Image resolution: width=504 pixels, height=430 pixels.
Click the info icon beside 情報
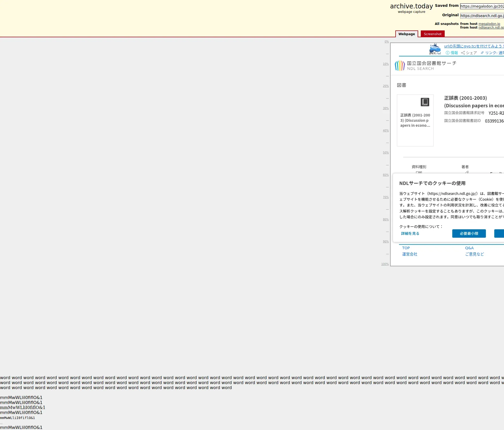click(x=448, y=53)
